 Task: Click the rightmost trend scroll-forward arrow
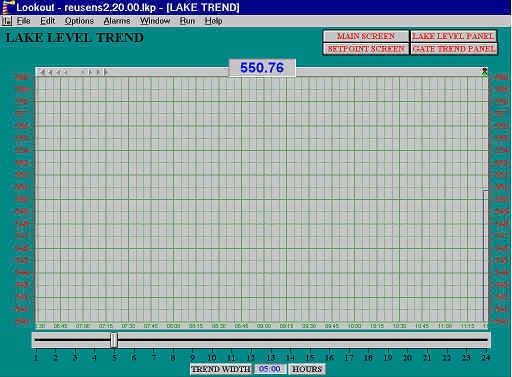tap(105, 72)
